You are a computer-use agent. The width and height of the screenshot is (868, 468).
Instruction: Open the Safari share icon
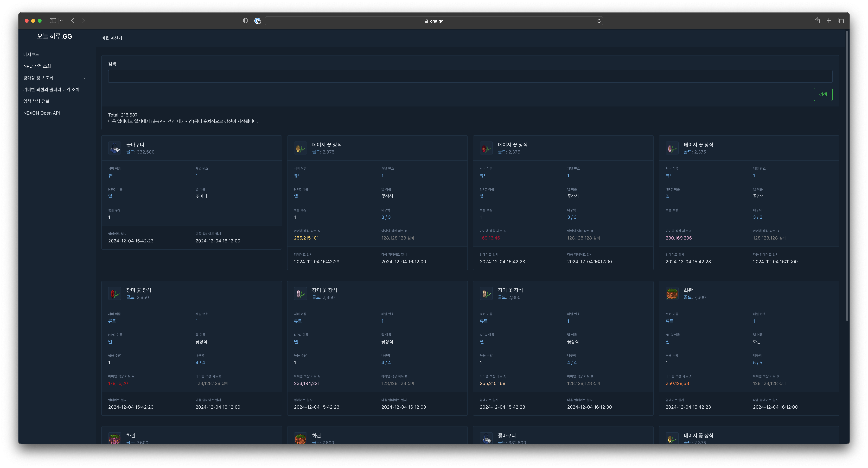click(x=817, y=21)
